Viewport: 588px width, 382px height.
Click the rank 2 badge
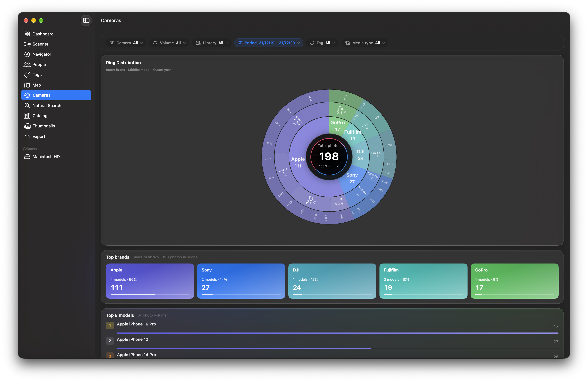[110, 341]
